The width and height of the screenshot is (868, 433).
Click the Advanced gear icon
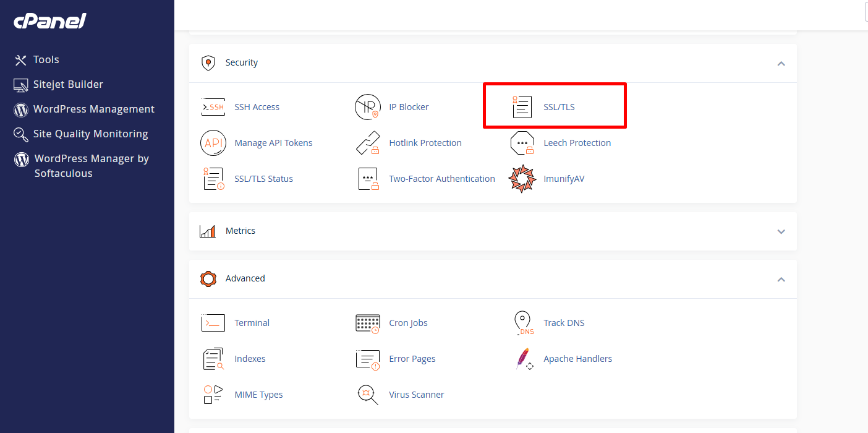point(208,279)
